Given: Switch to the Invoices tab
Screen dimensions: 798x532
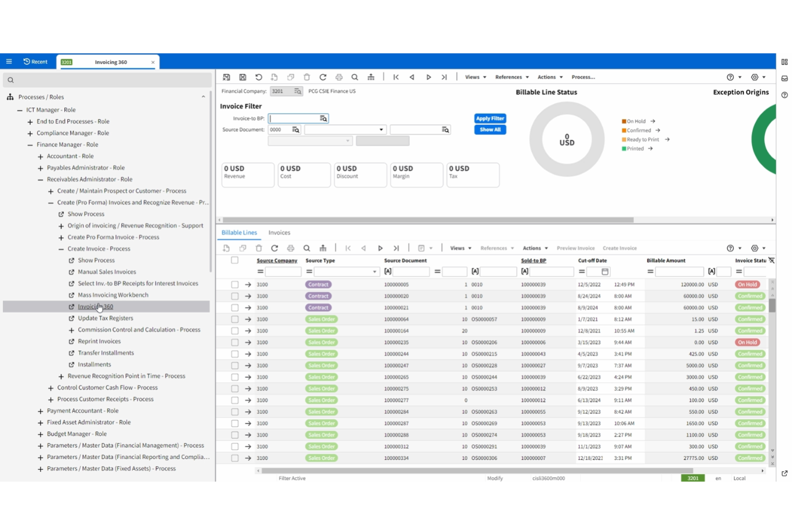Looking at the screenshot, I should pyautogui.click(x=279, y=232).
